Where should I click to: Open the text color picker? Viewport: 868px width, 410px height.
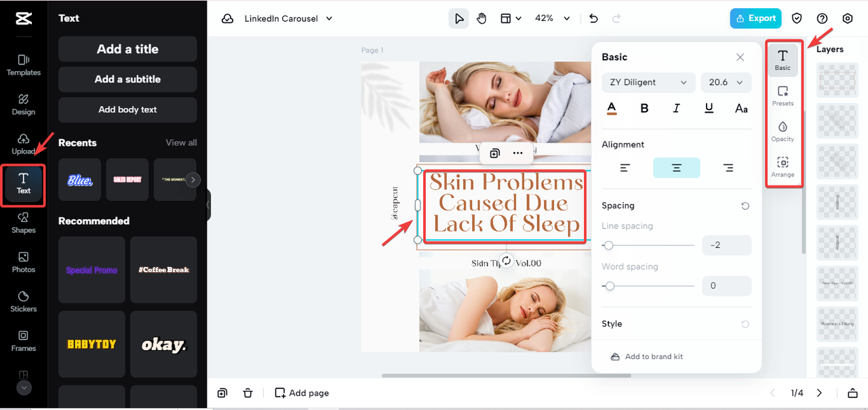[612, 109]
